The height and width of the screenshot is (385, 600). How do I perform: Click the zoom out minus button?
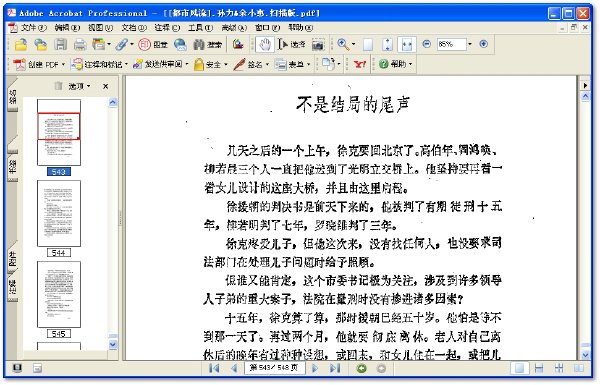click(x=427, y=44)
